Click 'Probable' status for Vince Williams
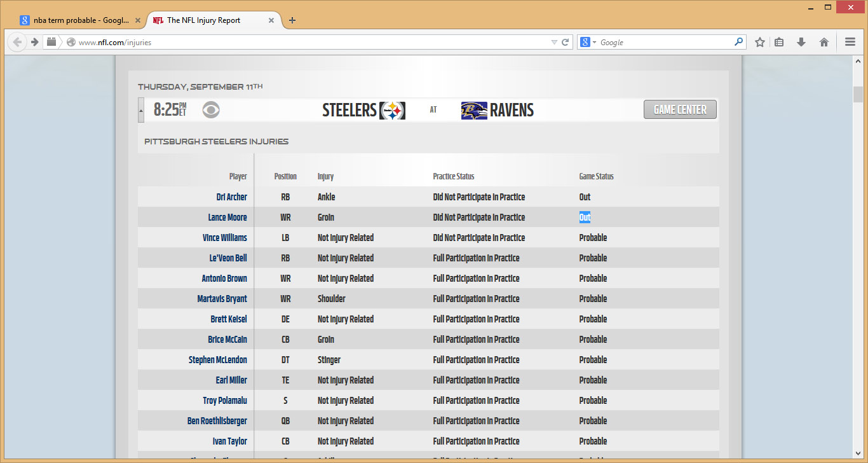Screen dimensions: 868x463 pos(593,238)
